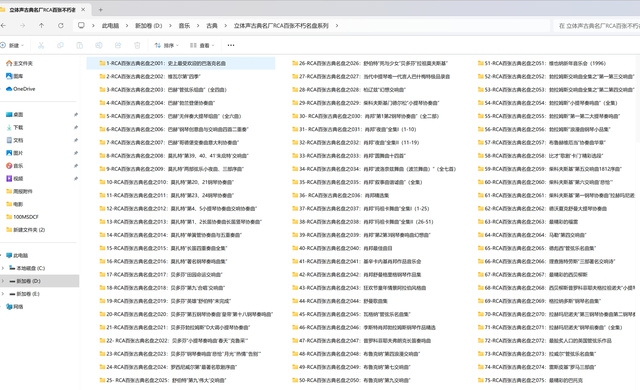
Task: Click the search box for this folder
Action: click(597, 26)
